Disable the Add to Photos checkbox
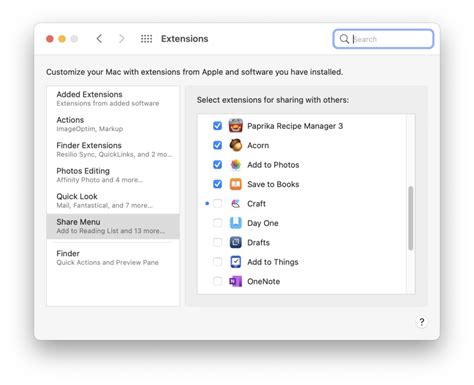Viewport: 474px width, 385px height. coord(217,165)
